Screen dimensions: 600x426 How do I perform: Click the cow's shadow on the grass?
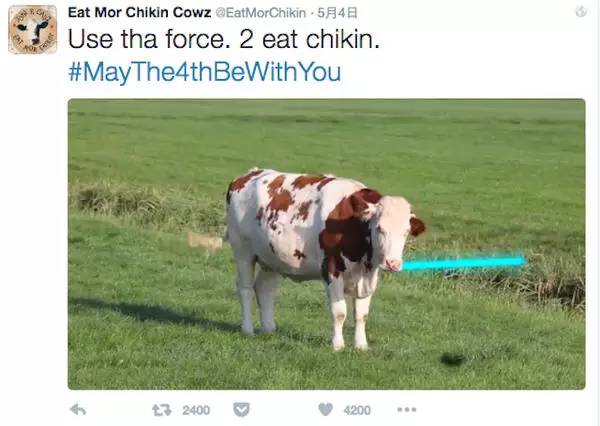click(153, 314)
